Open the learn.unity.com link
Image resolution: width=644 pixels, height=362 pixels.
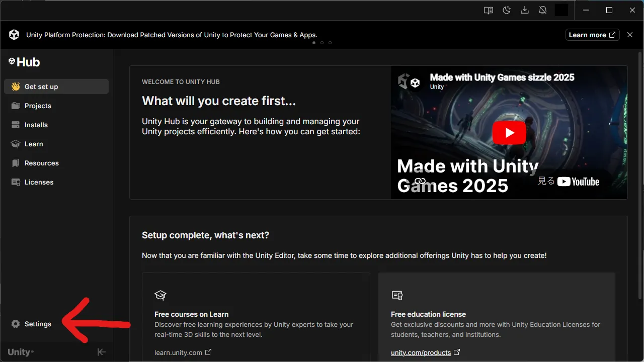tap(179, 352)
